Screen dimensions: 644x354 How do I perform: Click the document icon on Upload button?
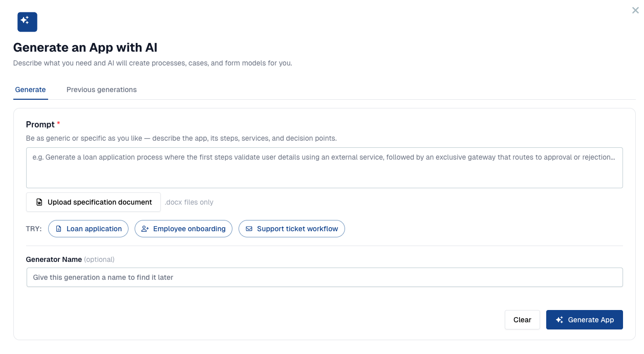(x=39, y=202)
